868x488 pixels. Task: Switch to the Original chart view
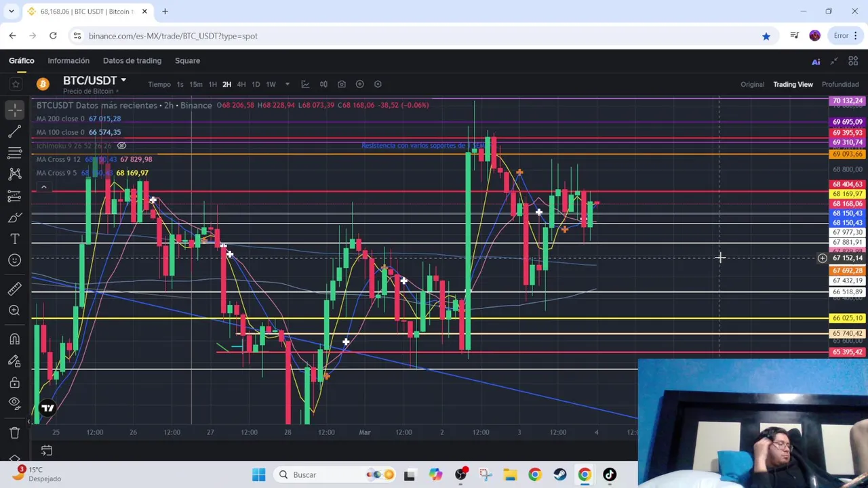(x=752, y=84)
